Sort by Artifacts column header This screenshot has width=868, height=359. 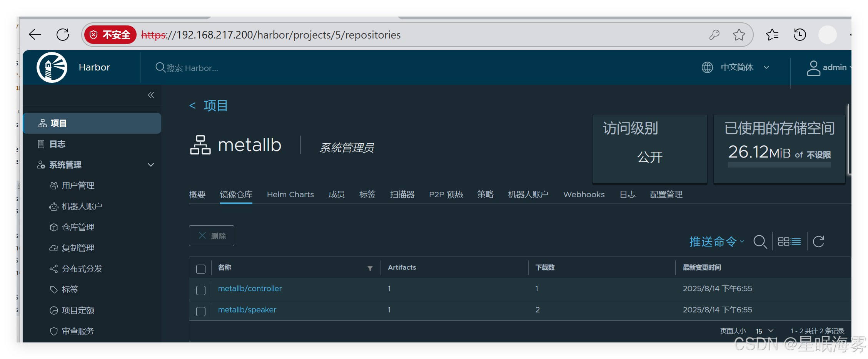[402, 267]
